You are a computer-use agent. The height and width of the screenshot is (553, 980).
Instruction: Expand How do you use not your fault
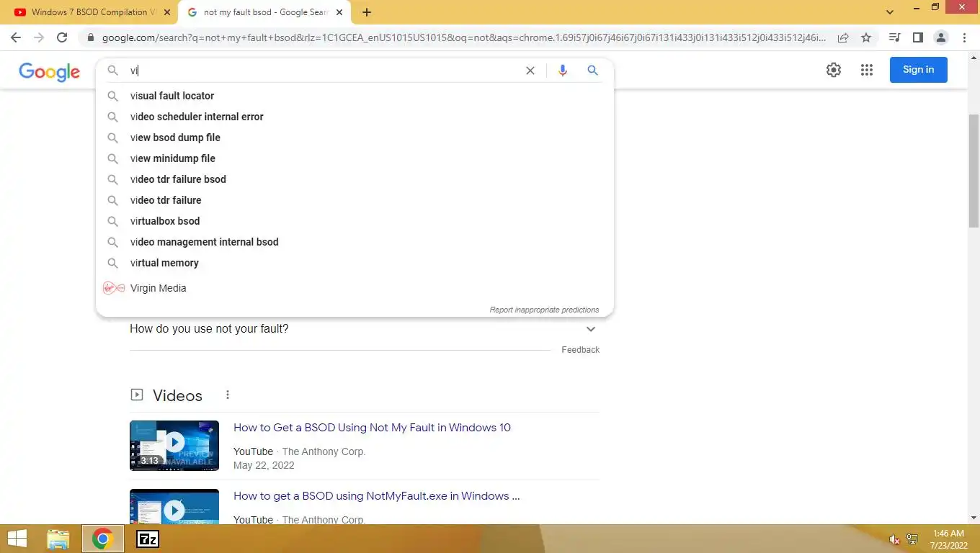coord(364,329)
